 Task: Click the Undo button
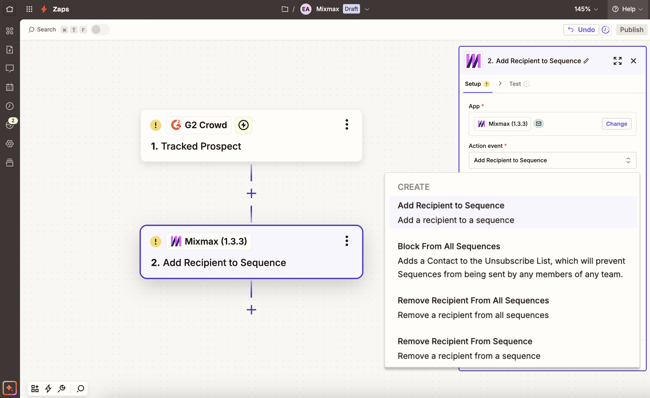581,29
